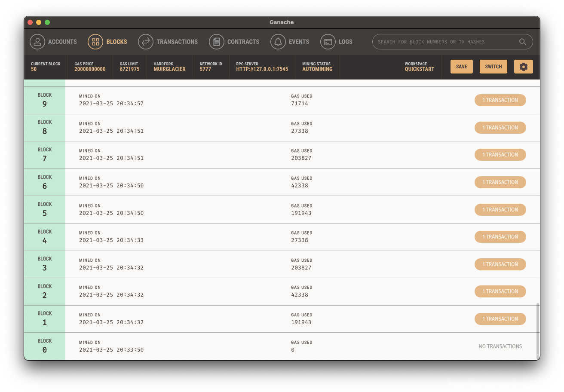564x392 pixels.
Task: Open the 1 TRANSACTION button for block 1
Action: click(500, 319)
